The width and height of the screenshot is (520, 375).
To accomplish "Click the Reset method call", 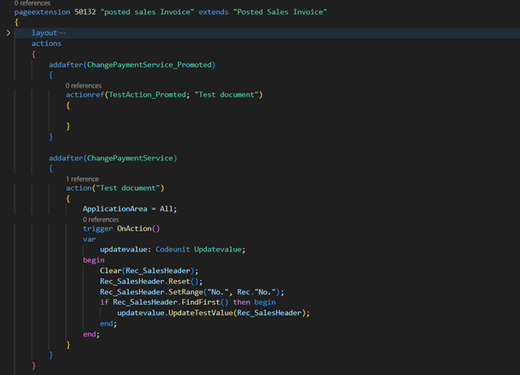I will pyautogui.click(x=179, y=281).
